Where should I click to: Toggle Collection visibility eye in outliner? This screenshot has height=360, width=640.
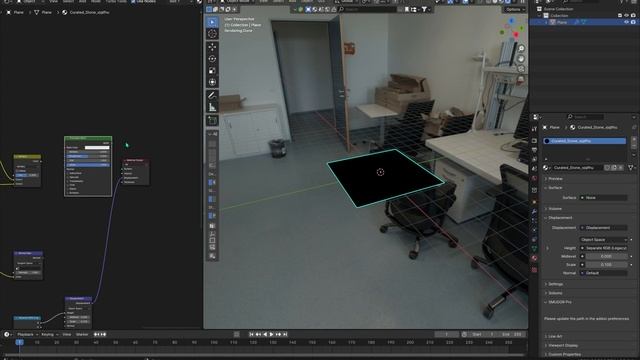point(627,16)
